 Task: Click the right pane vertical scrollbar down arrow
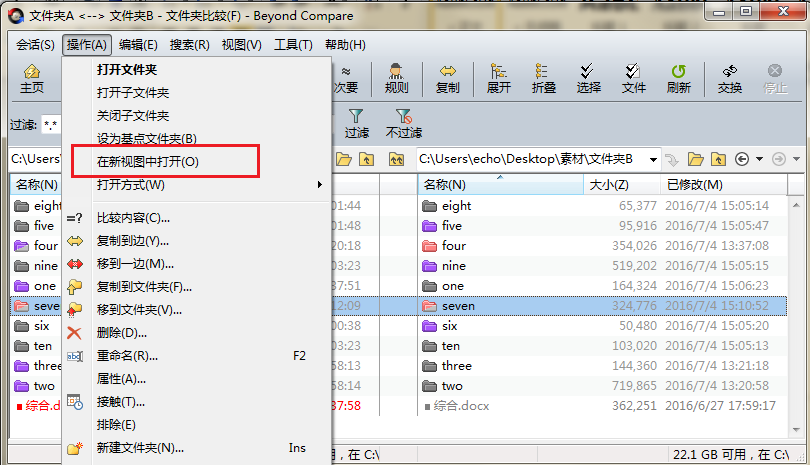pyautogui.click(x=796, y=430)
